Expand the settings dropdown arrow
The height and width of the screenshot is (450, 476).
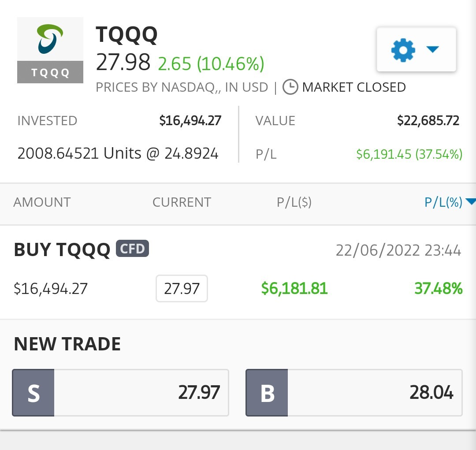coord(433,49)
